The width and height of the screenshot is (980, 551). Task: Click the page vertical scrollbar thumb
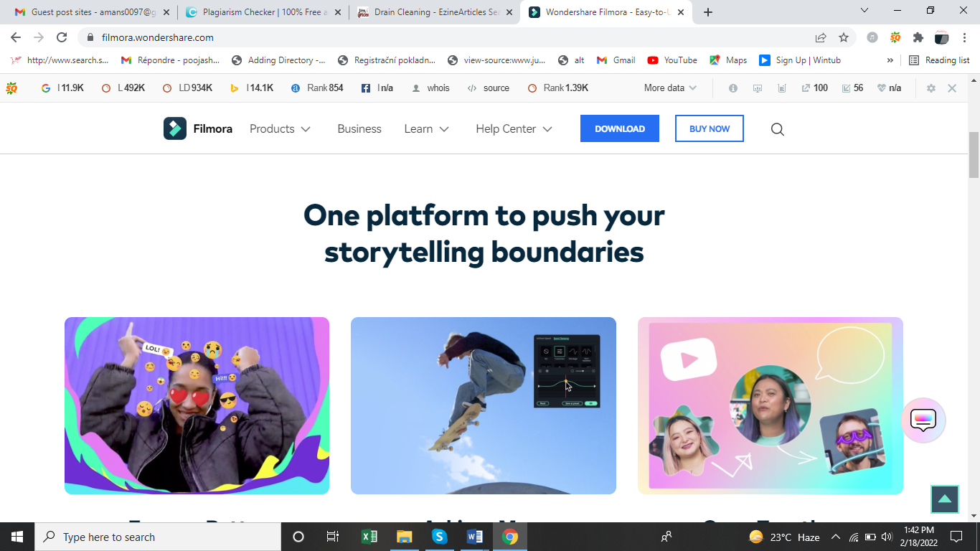point(974,155)
